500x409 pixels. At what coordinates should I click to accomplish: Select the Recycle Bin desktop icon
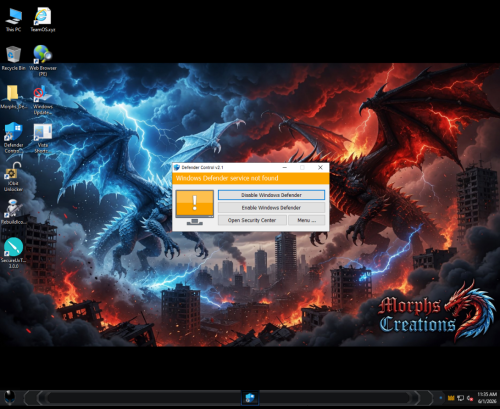pyautogui.click(x=13, y=58)
